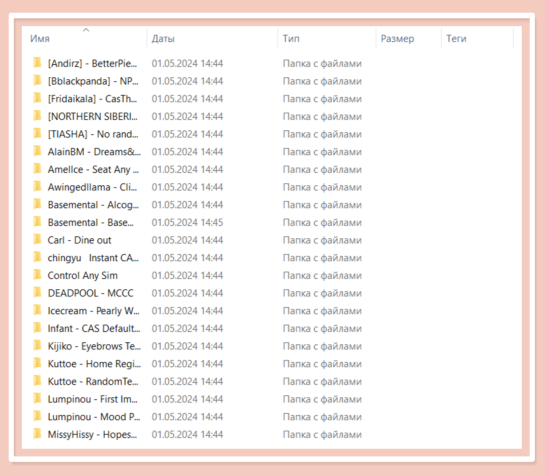The width and height of the screenshot is (545, 476).
Task: Click the Размер column header
Action: coord(397,39)
